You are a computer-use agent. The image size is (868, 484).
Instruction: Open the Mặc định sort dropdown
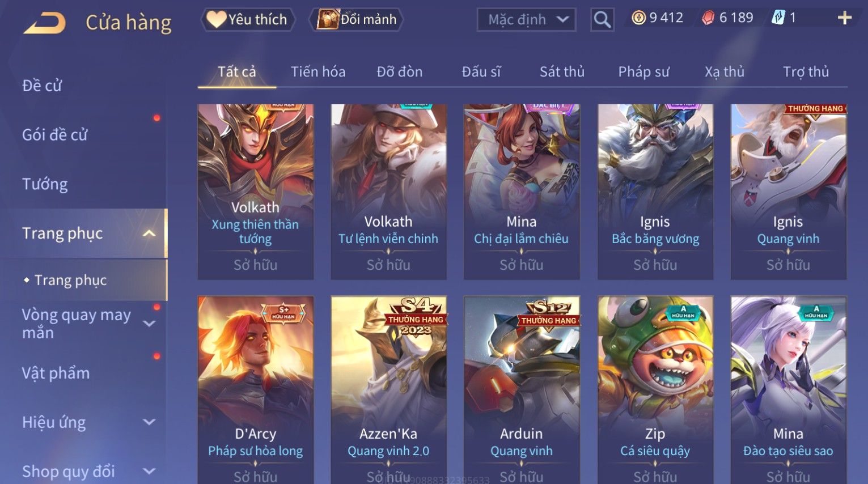(x=527, y=20)
